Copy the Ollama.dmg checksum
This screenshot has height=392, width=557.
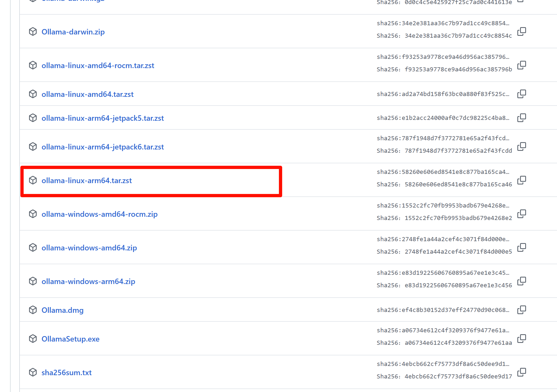[521, 310]
